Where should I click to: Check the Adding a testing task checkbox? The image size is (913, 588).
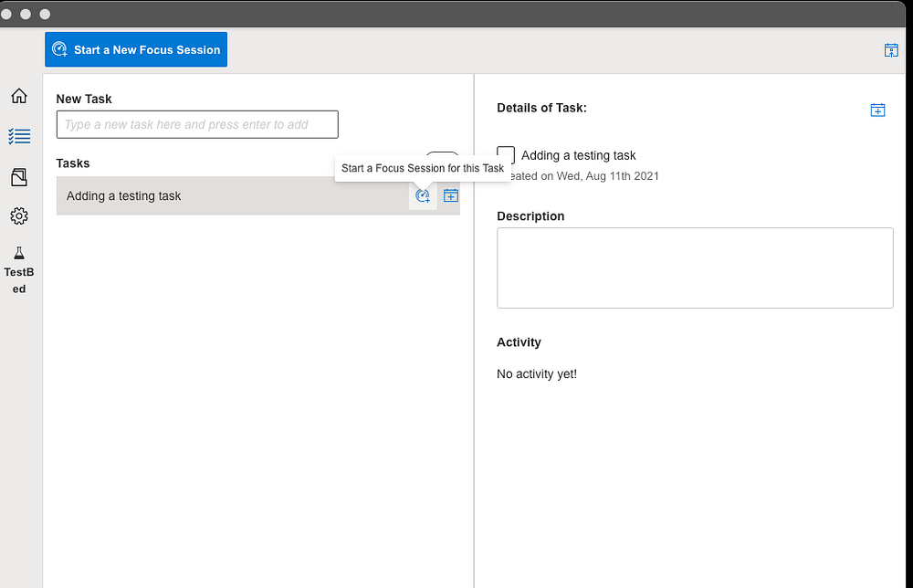point(506,155)
